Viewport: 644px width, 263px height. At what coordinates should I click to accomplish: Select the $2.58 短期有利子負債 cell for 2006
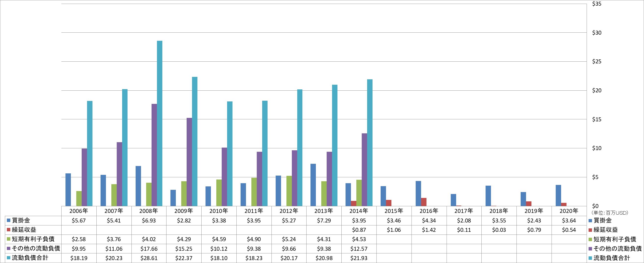[79, 239]
